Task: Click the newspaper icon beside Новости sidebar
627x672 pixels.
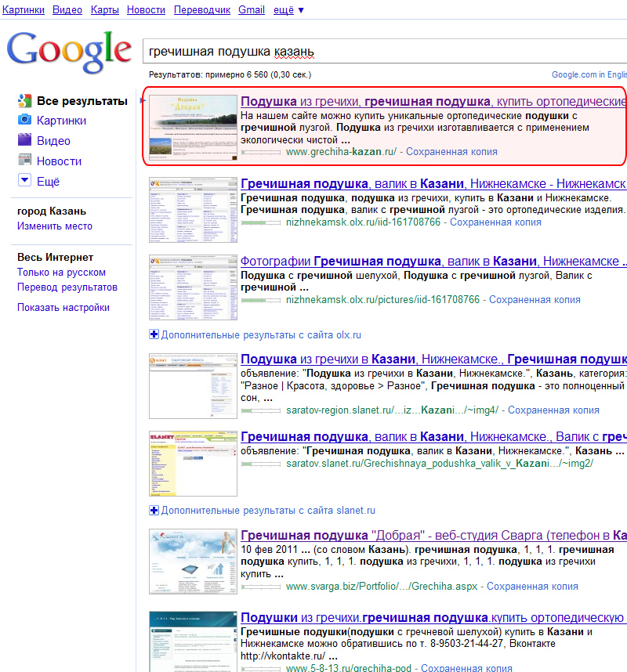Action: pyautogui.click(x=24, y=160)
